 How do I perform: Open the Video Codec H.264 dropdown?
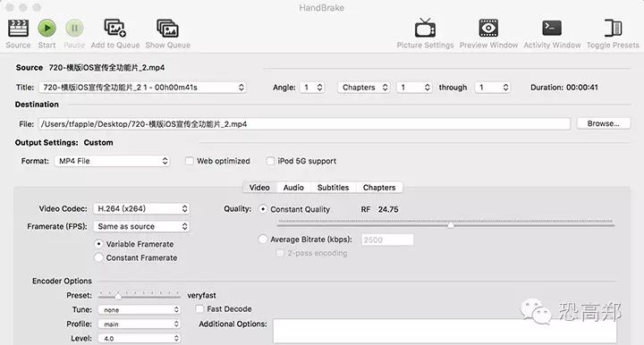pos(141,209)
